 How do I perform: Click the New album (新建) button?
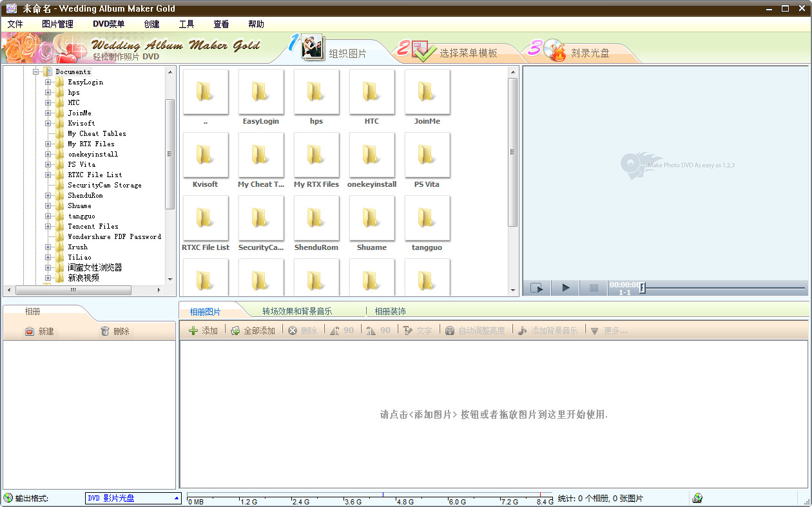click(x=39, y=331)
